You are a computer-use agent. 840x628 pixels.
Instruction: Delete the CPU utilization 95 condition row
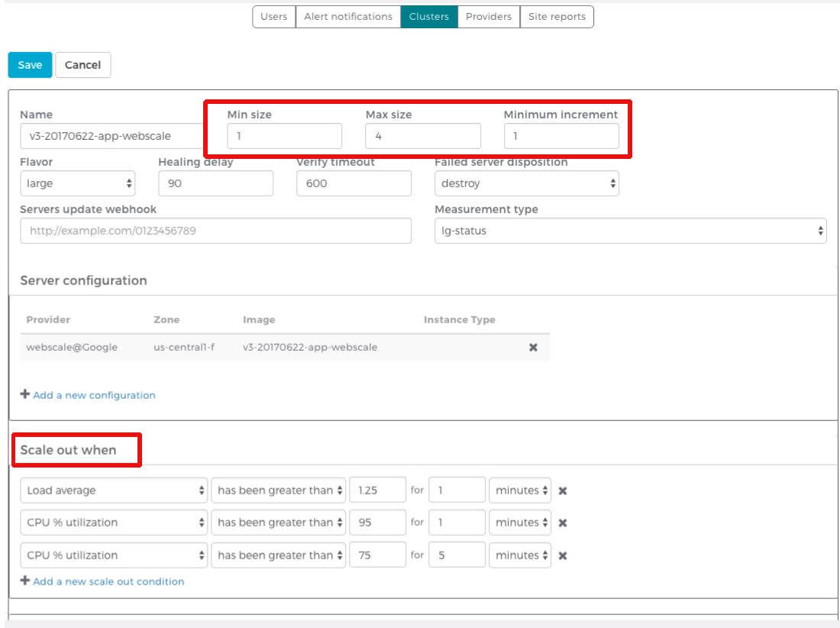point(563,523)
